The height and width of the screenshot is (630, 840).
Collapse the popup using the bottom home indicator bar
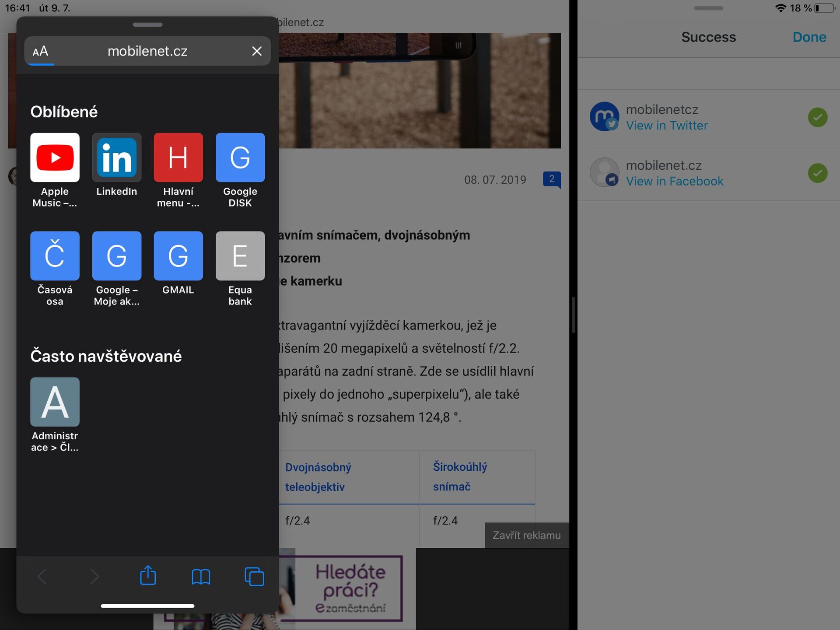[147, 605]
